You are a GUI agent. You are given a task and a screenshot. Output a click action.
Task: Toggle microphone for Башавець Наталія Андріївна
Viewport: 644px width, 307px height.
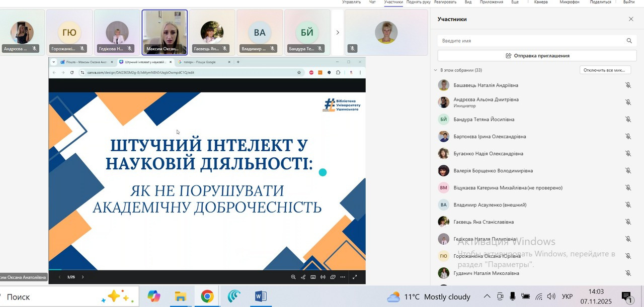coord(628,85)
